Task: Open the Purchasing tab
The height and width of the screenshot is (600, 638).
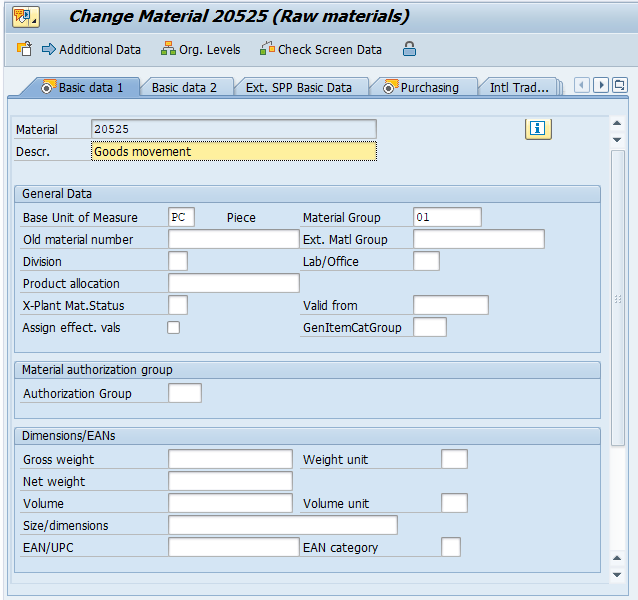Action: 421,87
